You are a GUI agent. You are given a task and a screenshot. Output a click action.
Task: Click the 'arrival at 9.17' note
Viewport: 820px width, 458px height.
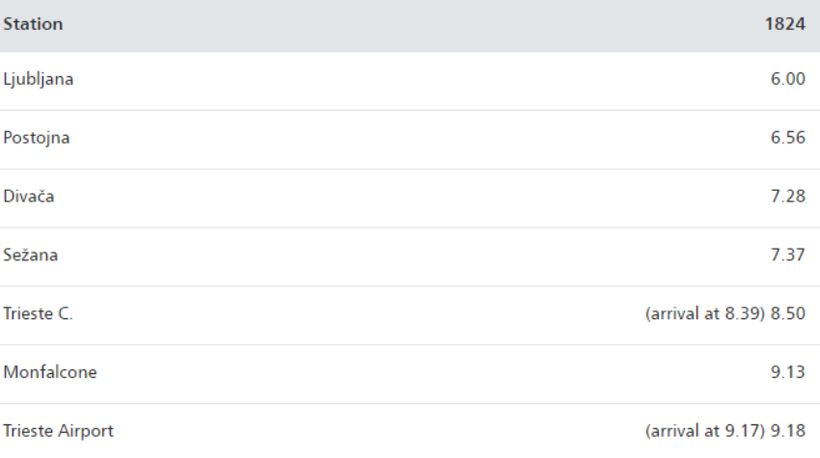(x=705, y=431)
